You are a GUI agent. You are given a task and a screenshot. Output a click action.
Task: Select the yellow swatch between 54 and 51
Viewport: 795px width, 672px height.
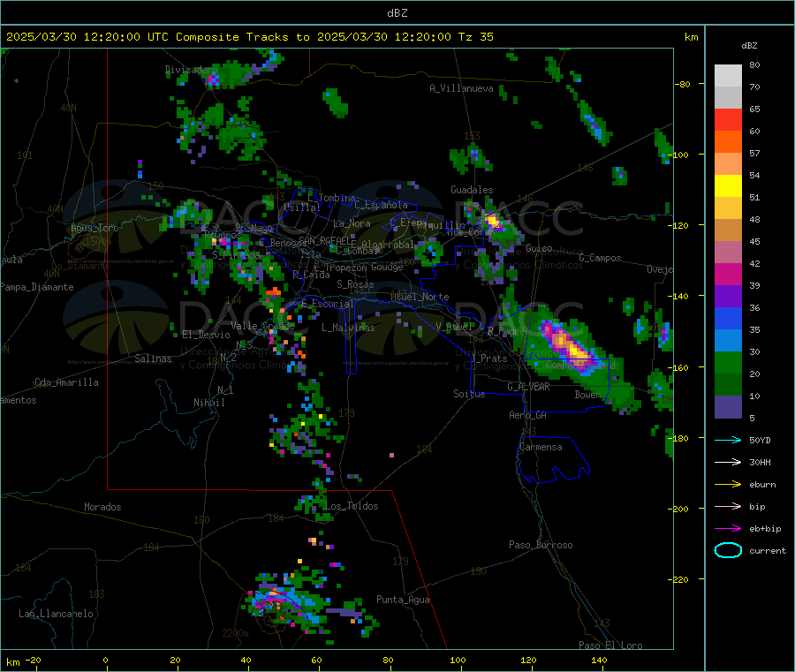(x=728, y=186)
